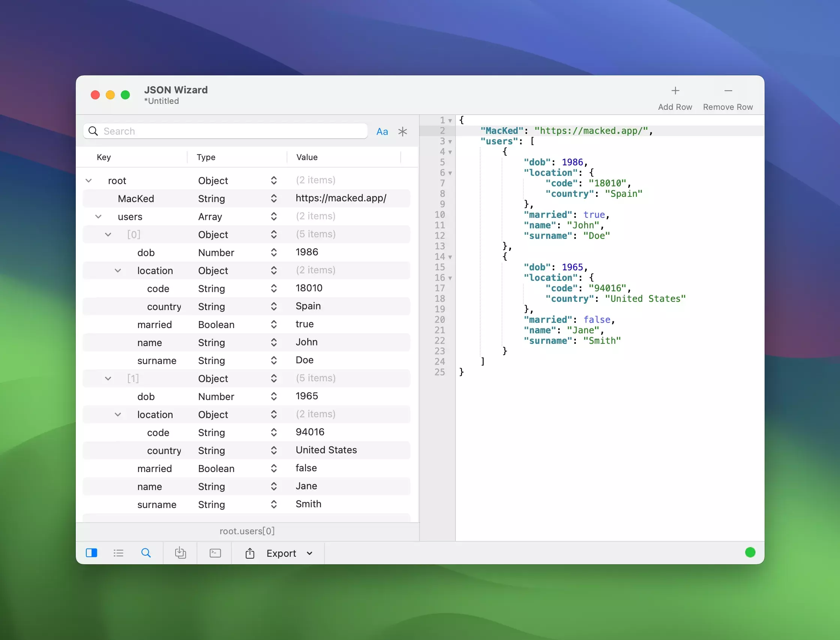Click the Type column header
Image resolution: width=840 pixels, height=640 pixels.
206,157
